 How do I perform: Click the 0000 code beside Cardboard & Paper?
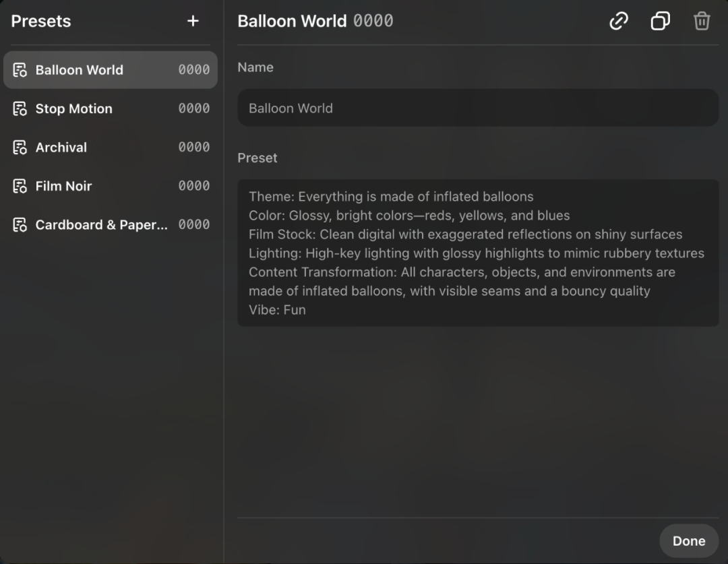[194, 224]
